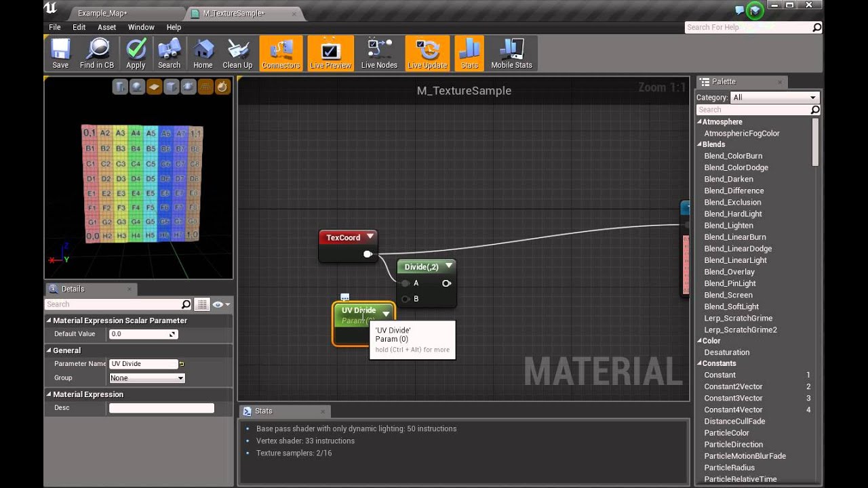The width and height of the screenshot is (868, 488).
Task: Click the Unreal Engine logo icon
Action: click(x=51, y=9)
